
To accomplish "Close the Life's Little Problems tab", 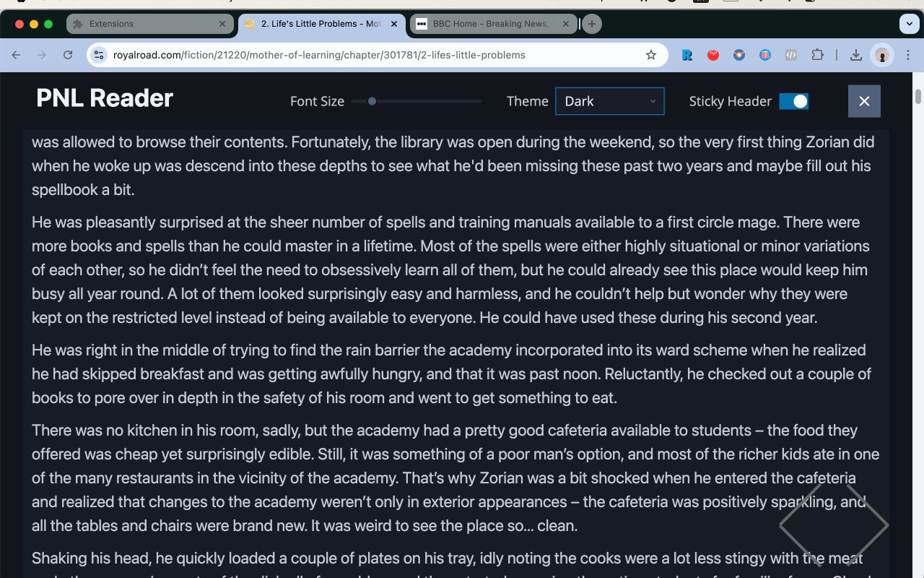I will (394, 24).
